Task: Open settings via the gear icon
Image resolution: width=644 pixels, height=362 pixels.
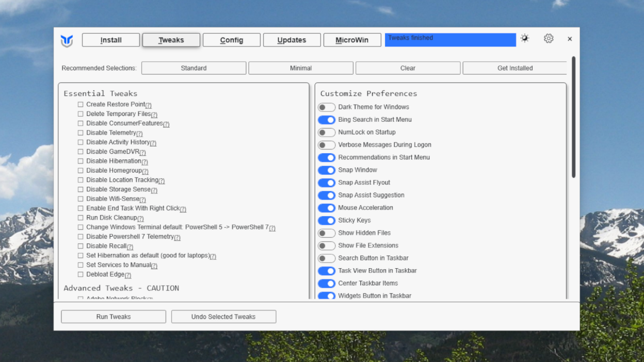Action: point(548,38)
